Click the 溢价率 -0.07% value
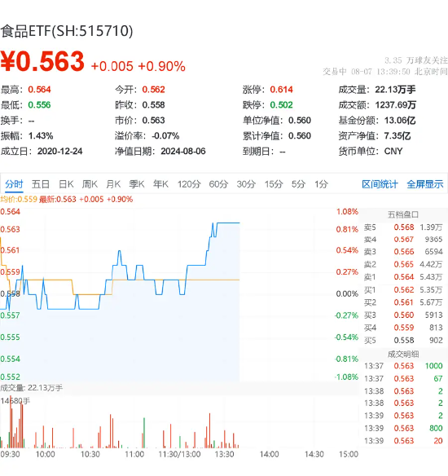 165,135
